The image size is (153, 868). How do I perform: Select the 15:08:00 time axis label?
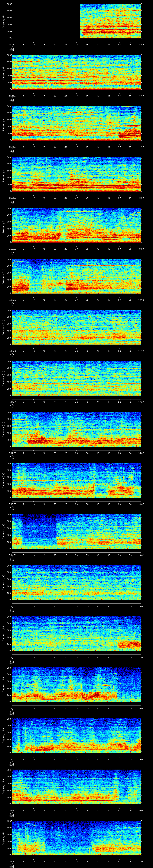(12, 249)
